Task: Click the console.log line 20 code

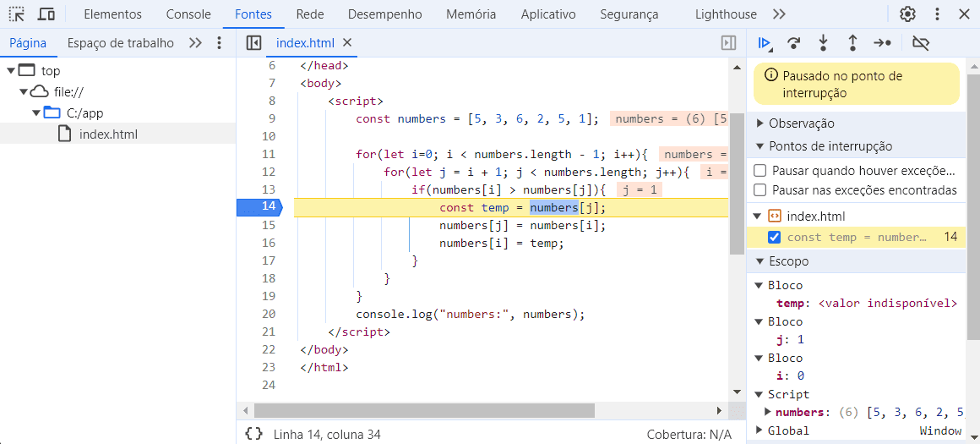Action: (470, 315)
